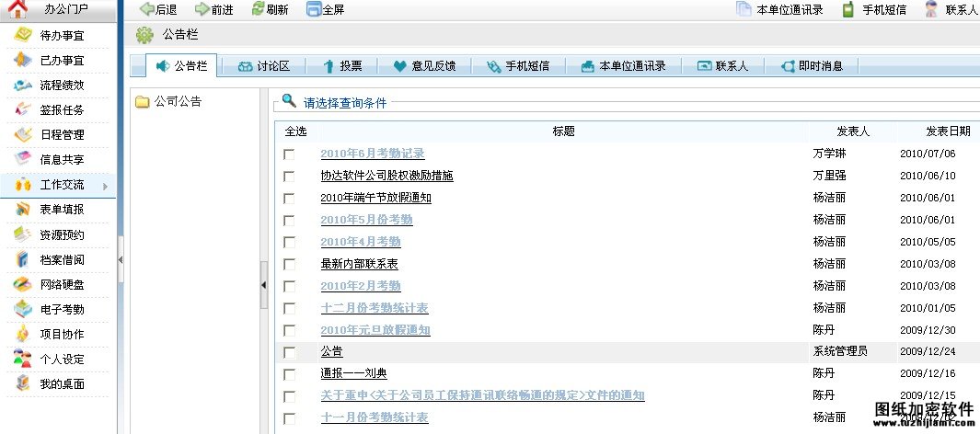Screen dimensions: 980x434
Task: Click the 个人设定 sidebar icon
Action: pos(23,360)
